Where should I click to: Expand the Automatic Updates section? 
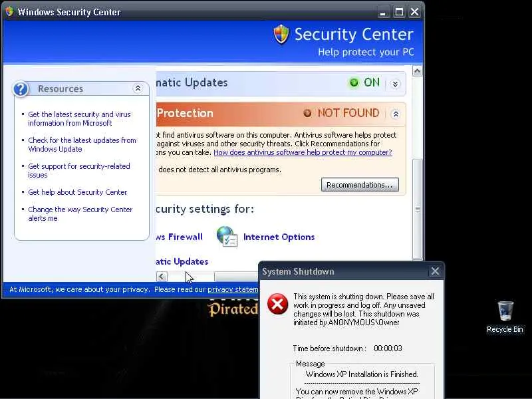coord(395,84)
